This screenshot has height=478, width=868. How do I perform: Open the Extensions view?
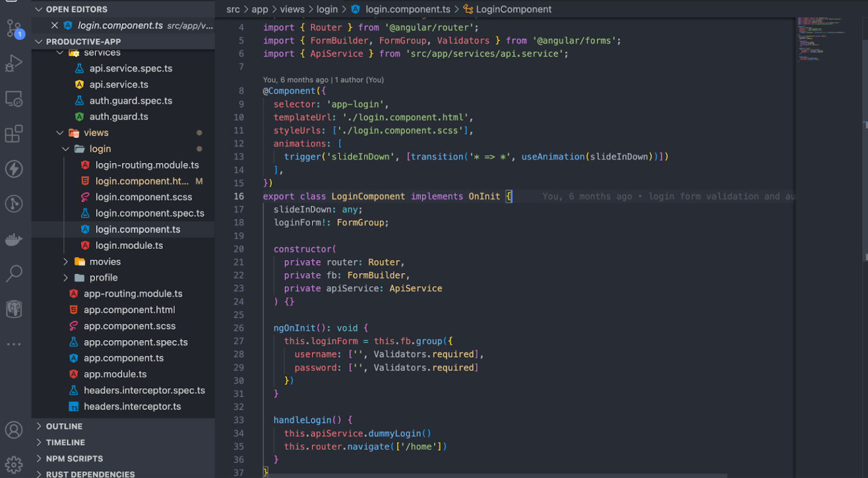pos(14,134)
